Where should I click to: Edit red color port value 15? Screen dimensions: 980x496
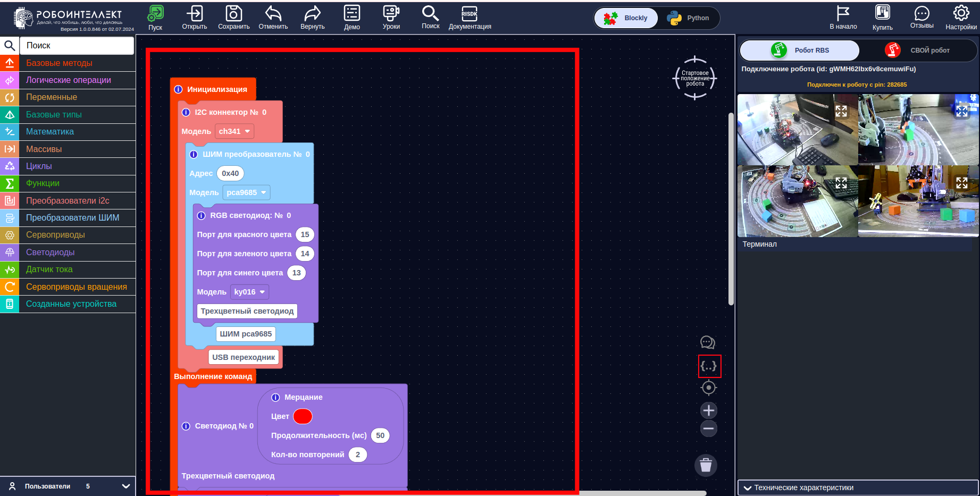coord(305,234)
